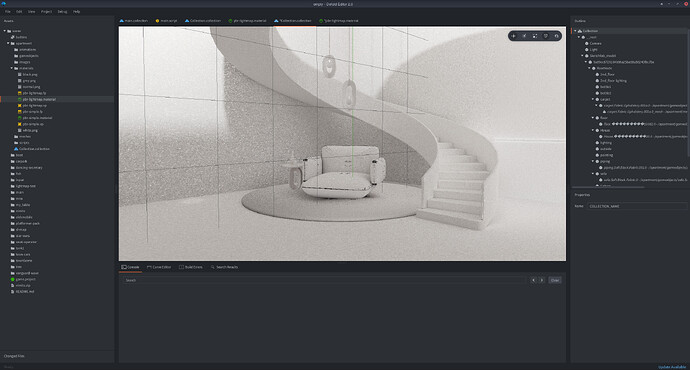Open the Curve Editor tab

(x=159, y=267)
